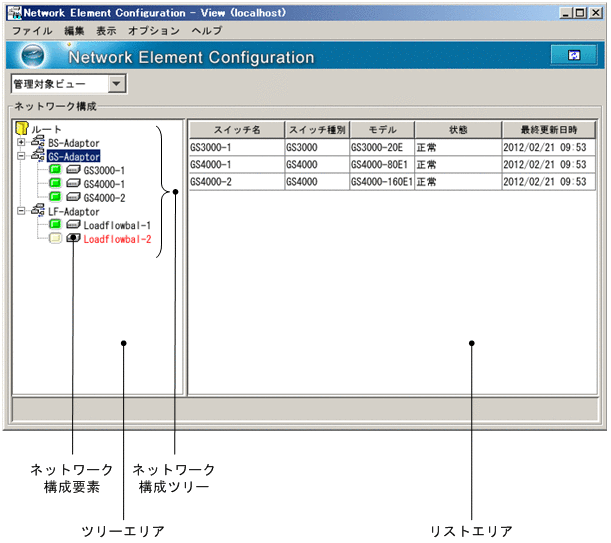Click the switch device icon for GS4000-2
The height and width of the screenshot is (543, 611).
pyautogui.click(x=73, y=198)
